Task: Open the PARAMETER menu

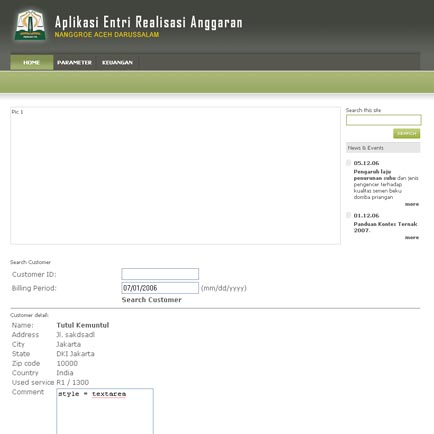Action: coord(74,62)
